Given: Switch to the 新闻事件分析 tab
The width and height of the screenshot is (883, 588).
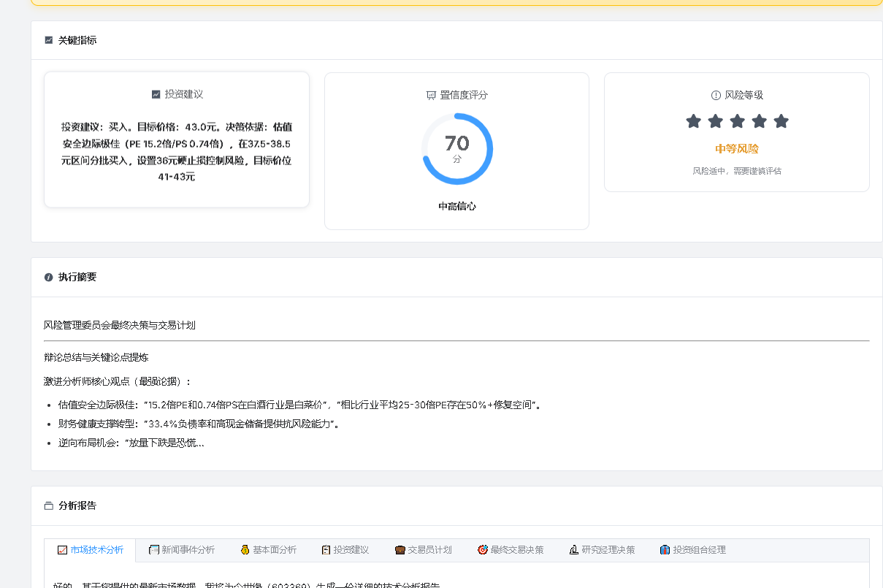Looking at the screenshot, I should pos(181,550).
